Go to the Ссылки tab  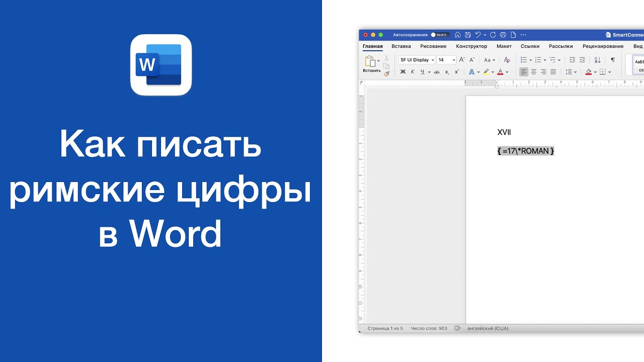tap(530, 46)
